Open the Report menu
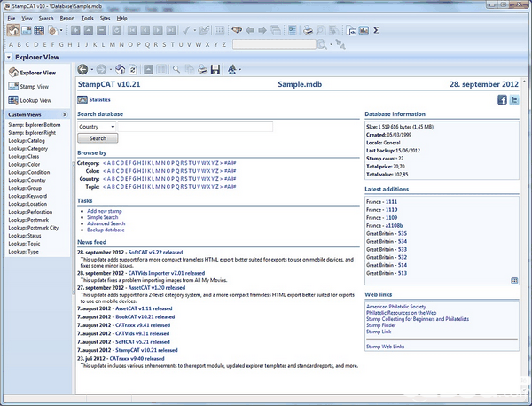The width and height of the screenshot is (532, 406). click(x=67, y=19)
